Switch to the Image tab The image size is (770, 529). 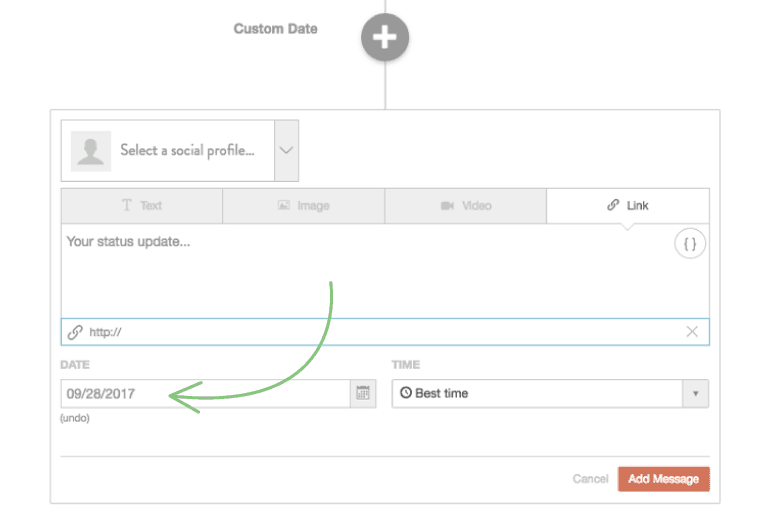coord(303,206)
